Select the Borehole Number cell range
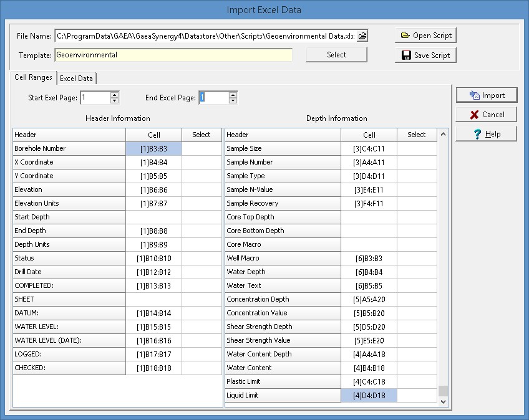The image size is (529, 420). (154, 149)
